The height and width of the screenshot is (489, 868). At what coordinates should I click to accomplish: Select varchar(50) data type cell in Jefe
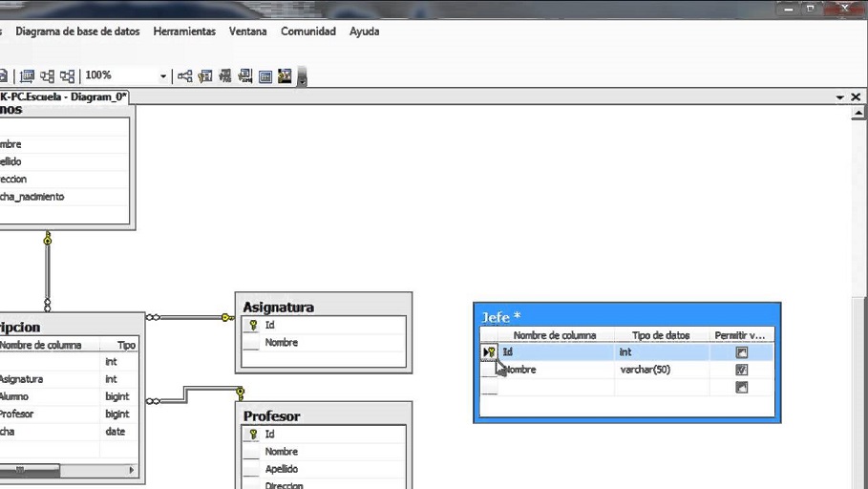pos(659,370)
